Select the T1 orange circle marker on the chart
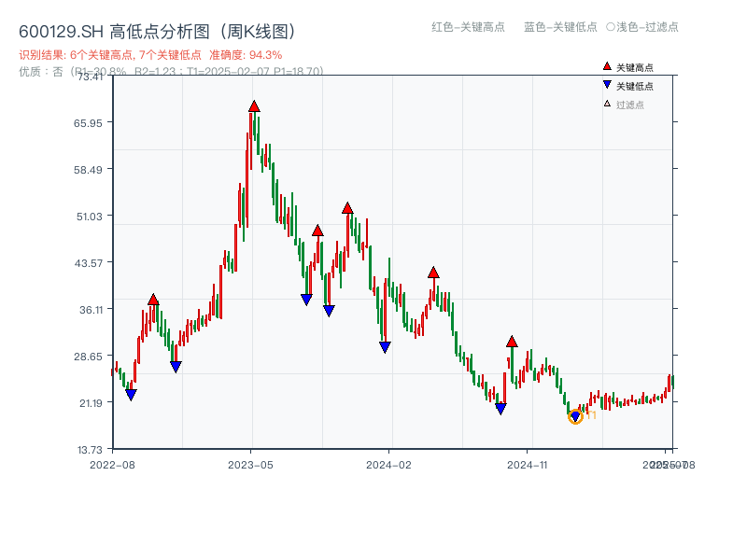The height and width of the screenshot is (560, 747). (576, 415)
